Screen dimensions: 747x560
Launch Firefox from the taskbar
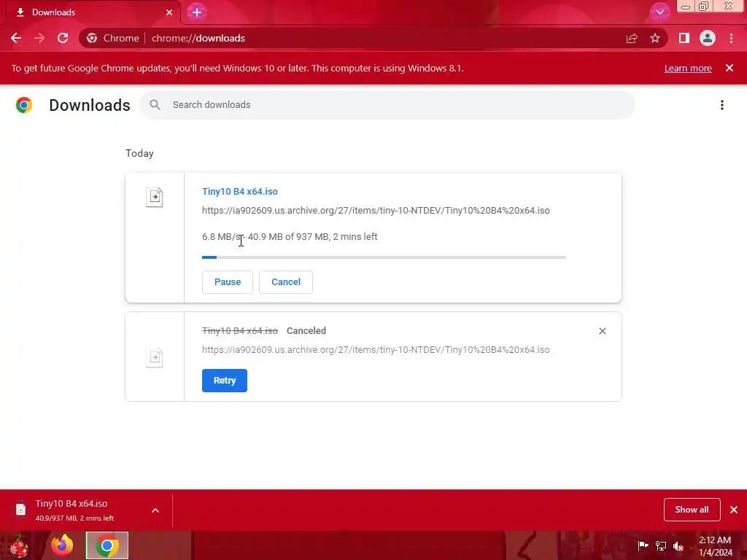click(x=63, y=545)
